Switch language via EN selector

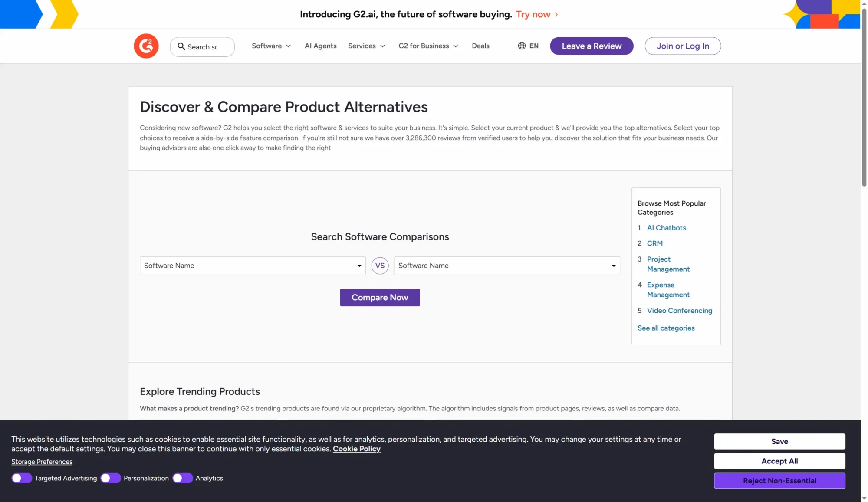[x=528, y=46]
